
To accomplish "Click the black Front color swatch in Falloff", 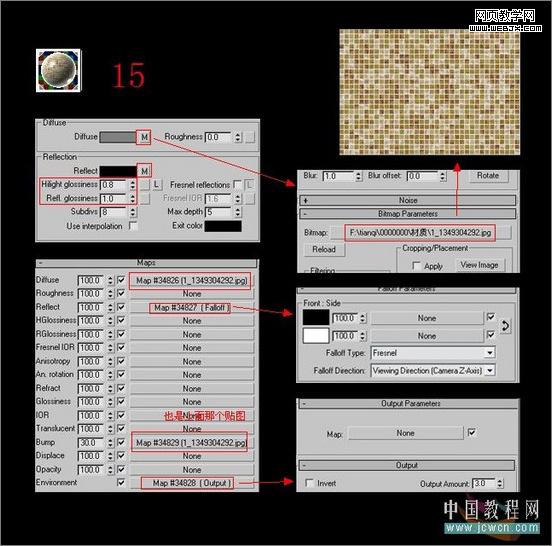I will [316, 318].
